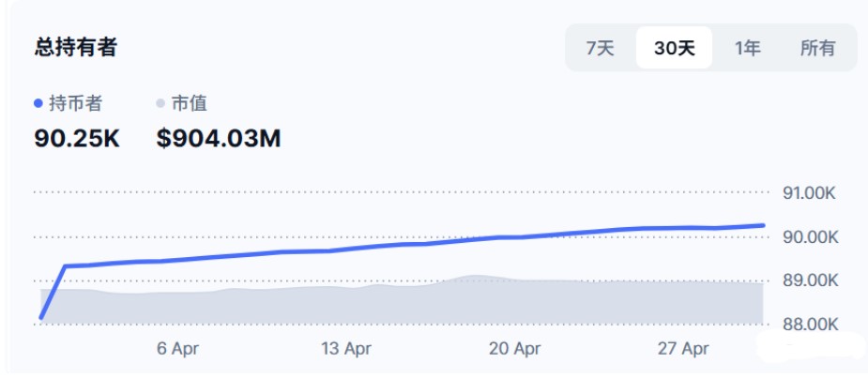Click the 6 Apr date axis label

click(177, 349)
